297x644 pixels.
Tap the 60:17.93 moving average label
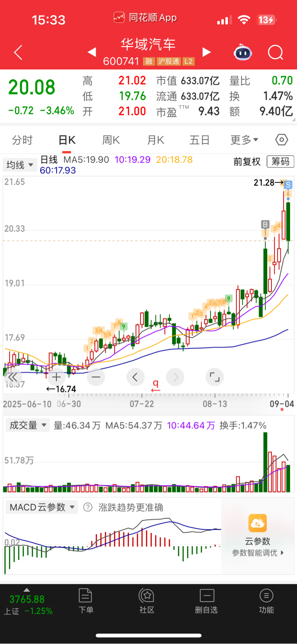[x=58, y=170]
